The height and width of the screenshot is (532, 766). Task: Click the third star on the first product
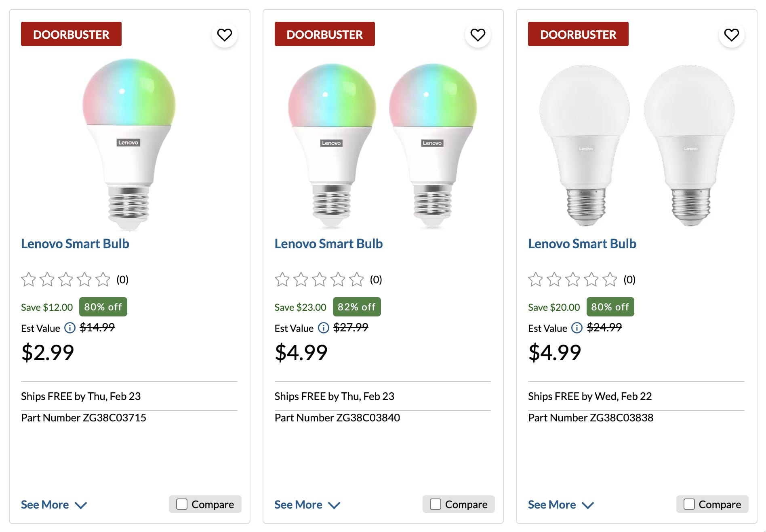[65, 279]
